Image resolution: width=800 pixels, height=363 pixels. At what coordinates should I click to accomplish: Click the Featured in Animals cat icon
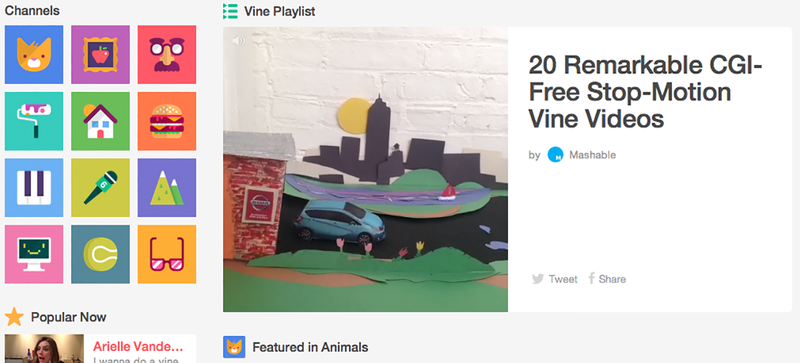(x=234, y=347)
